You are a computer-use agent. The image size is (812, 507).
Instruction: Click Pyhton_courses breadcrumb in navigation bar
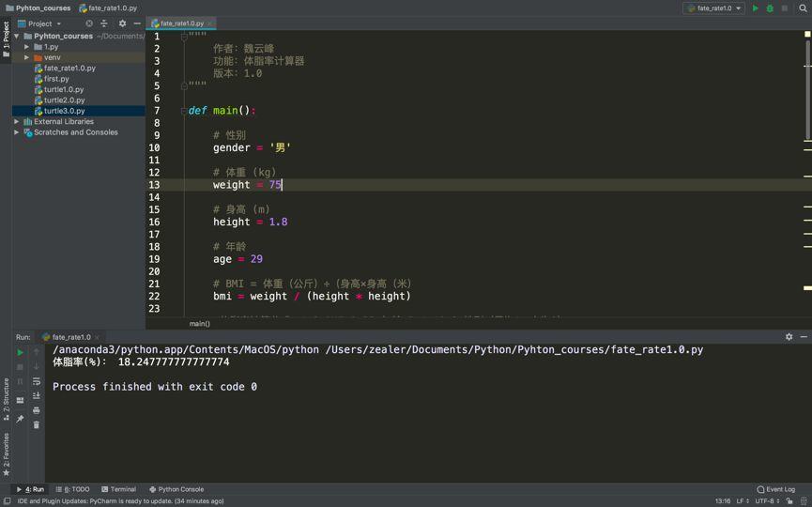38,8
